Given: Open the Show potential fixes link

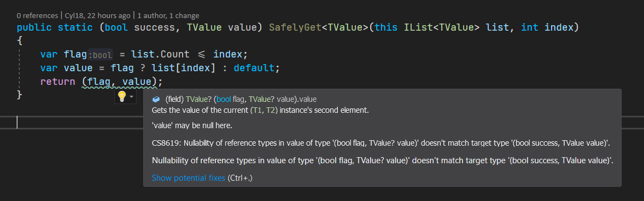Looking at the screenshot, I should (x=189, y=178).
